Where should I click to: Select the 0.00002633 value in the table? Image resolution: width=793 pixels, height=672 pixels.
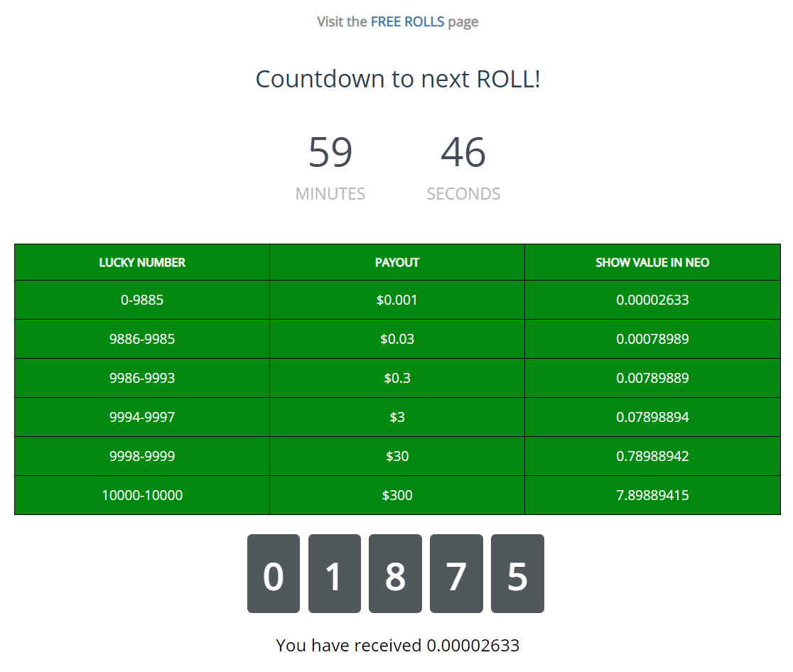pos(652,300)
